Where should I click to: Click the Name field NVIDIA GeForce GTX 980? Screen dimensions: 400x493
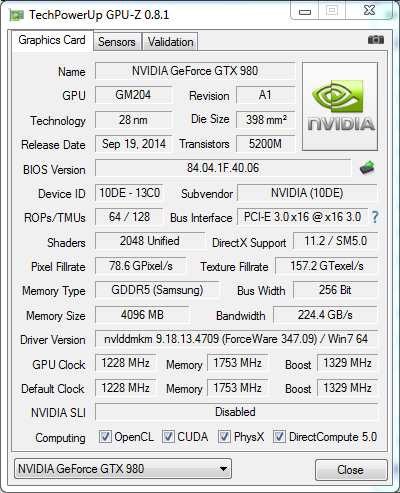pos(195,71)
